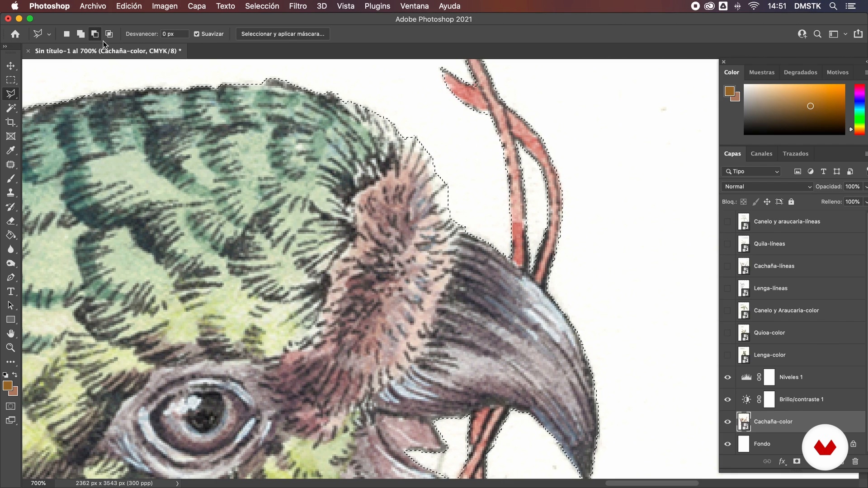
Task: Add a layer mask icon
Action: pos(797,461)
